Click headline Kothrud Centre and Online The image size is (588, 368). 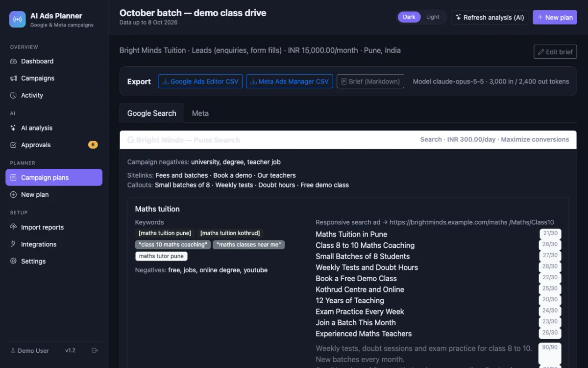coord(360,289)
